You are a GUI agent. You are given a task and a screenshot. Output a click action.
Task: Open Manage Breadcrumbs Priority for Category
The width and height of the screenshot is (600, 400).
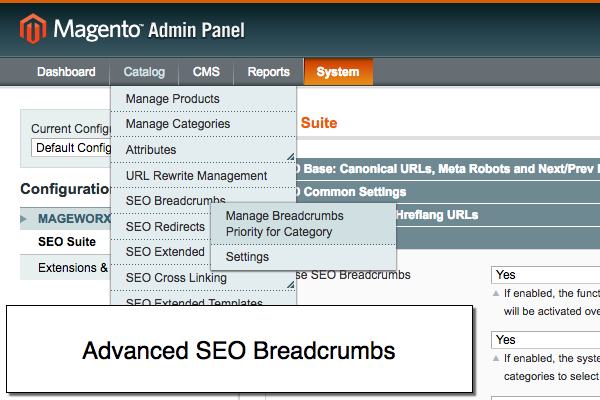click(303, 224)
